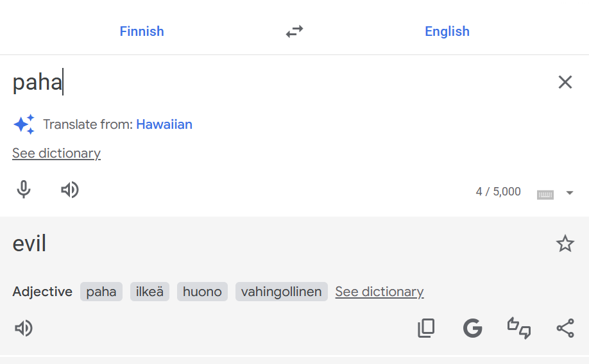Copy the translation to the clipboard
Image resolution: width=589 pixels, height=364 pixels.
(426, 329)
